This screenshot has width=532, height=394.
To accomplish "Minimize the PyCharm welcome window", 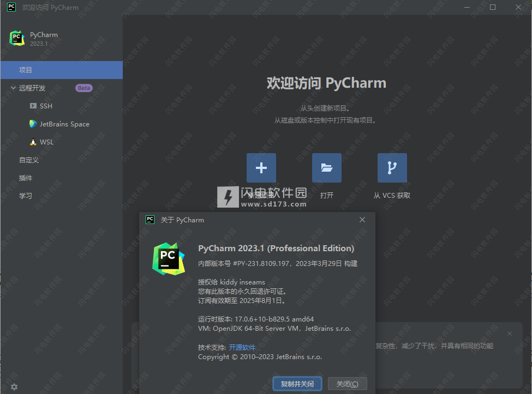I will (467, 7).
